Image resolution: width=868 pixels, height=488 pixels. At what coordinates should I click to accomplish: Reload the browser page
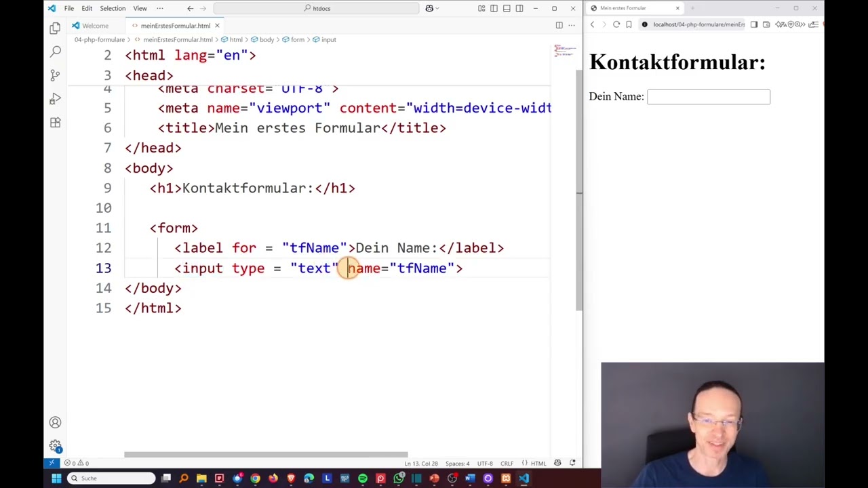616,24
